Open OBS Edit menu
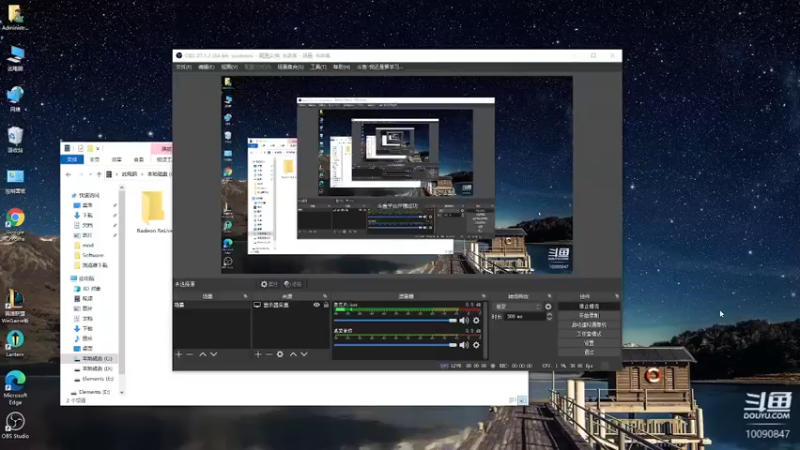Viewport: 800px width, 450px height. 206,67
